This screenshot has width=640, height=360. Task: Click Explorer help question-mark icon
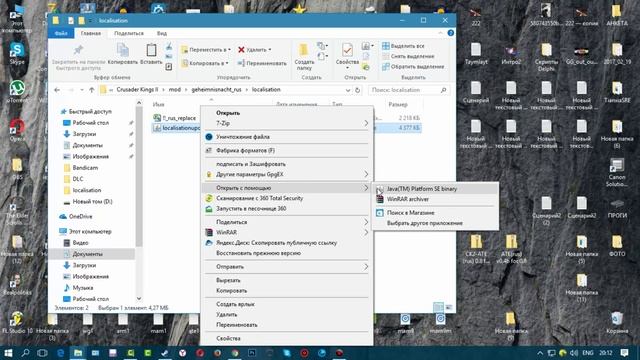pos(451,33)
